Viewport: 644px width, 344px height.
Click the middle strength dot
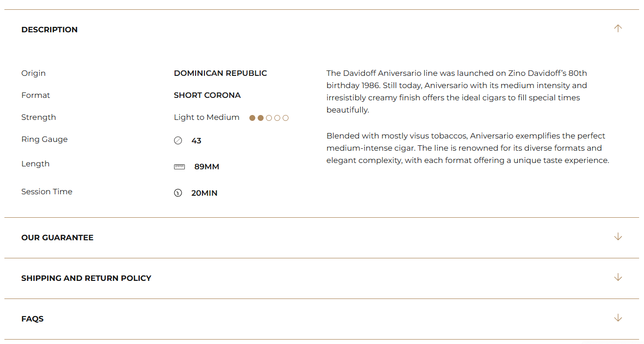[x=269, y=118]
